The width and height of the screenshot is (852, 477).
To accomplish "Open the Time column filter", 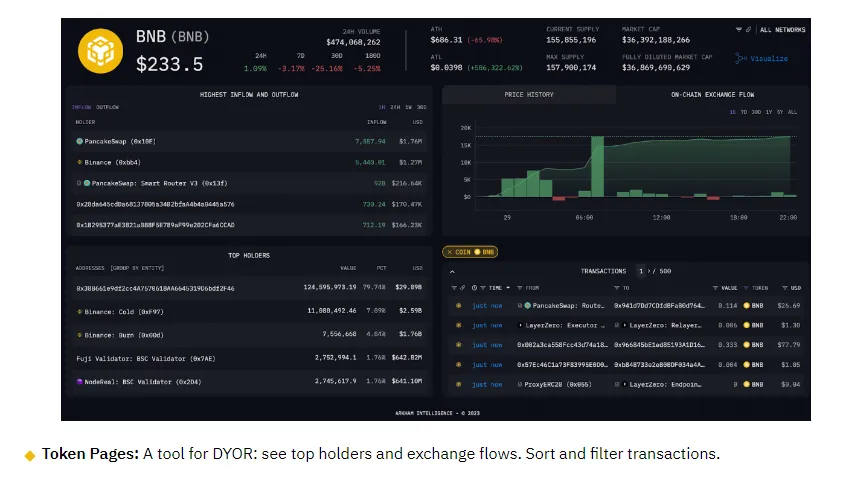I will pyautogui.click(x=483, y=288).
